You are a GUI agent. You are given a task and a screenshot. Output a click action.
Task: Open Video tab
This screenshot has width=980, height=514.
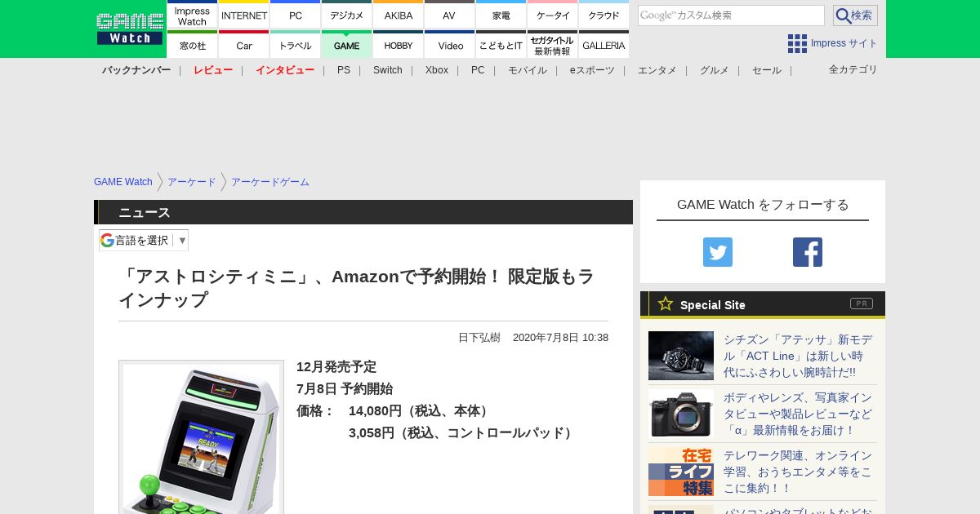(449, 45)
